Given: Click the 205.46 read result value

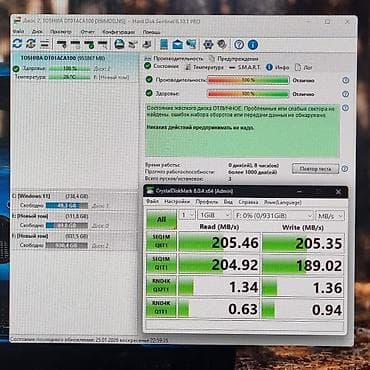Looking at the screenshot, I should coord(235,242).
